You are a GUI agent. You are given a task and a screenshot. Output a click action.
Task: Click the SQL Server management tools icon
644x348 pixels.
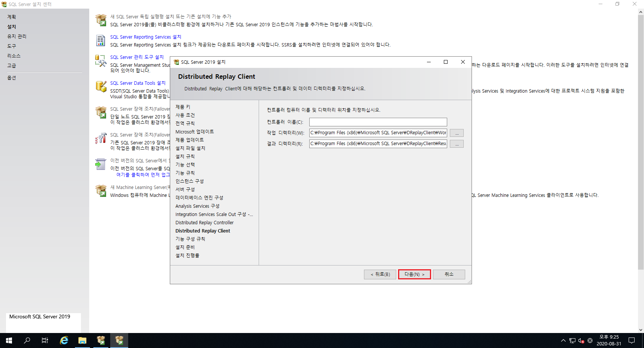click(x=101, y=61)
